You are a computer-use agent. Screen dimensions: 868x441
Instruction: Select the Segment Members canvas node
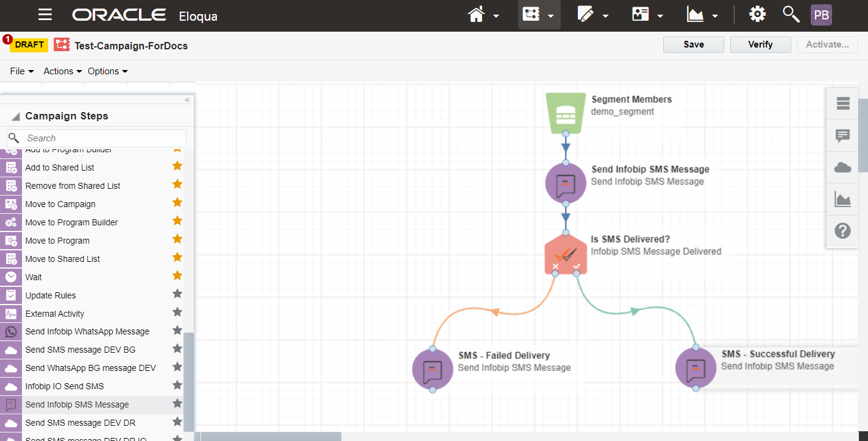tap(566, 113)
